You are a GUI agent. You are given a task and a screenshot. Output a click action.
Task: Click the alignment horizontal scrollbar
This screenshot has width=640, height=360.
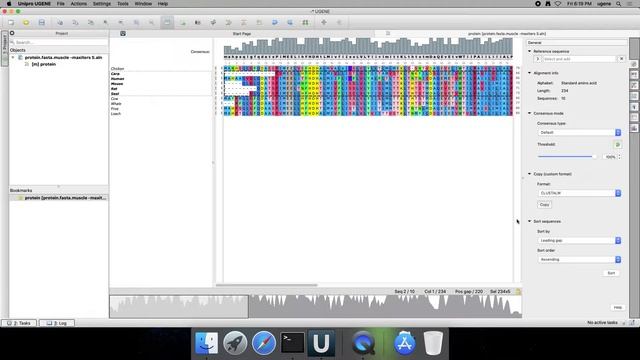coord(267,285)
